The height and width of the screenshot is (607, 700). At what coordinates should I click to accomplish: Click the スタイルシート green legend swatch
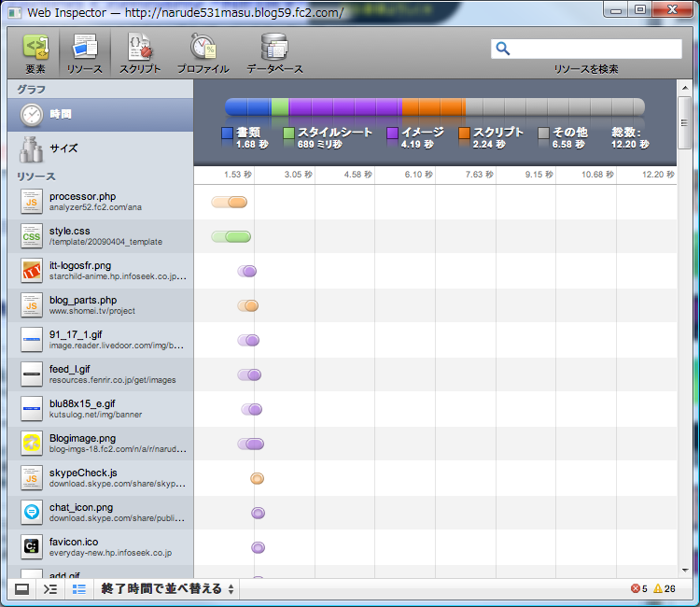point(288,133)
